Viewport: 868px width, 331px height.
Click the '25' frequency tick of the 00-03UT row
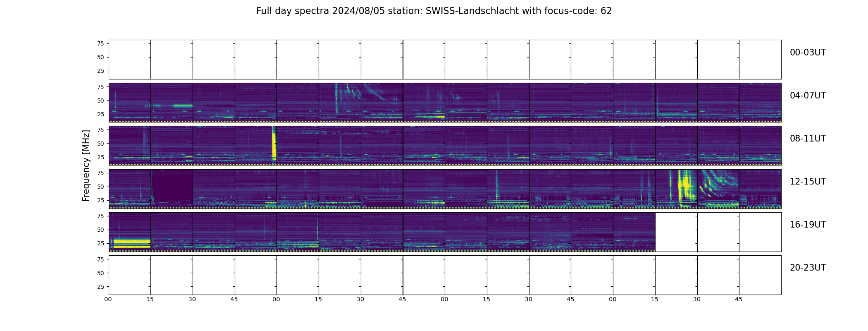(x=100, y=71)
